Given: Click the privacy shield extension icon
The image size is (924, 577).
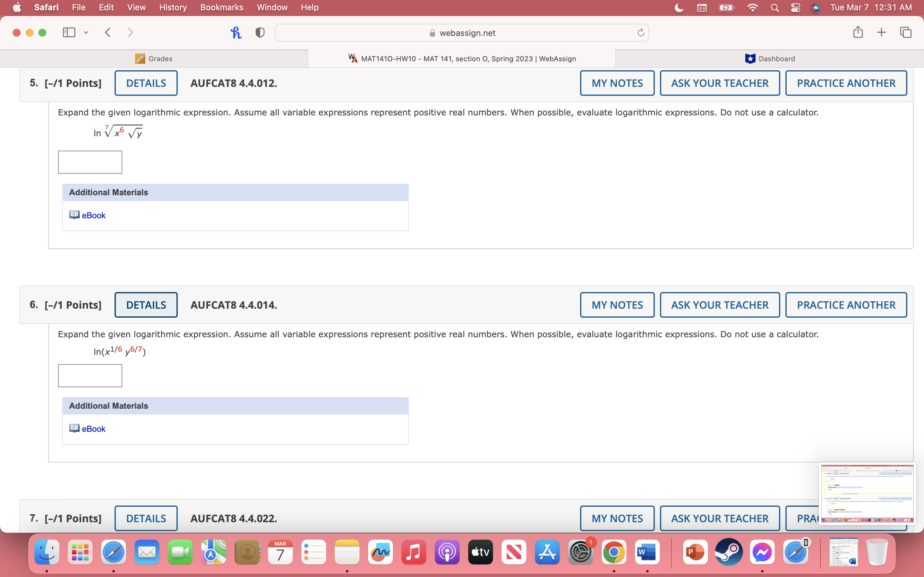Looking at the screenshot, I should click(259, 32).
